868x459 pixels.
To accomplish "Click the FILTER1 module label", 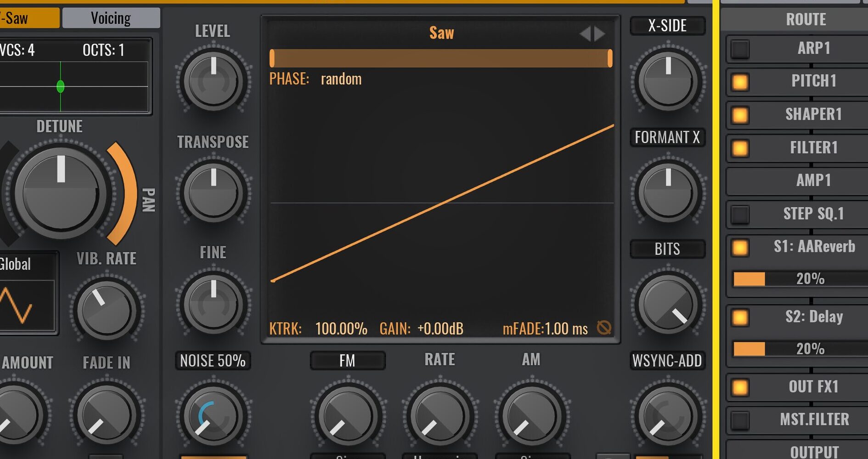I will [x=813, y=147].
